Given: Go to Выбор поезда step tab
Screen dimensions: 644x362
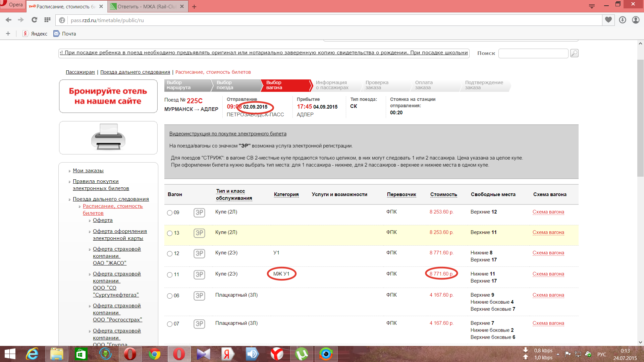Looking at the screenshot, I should pos(231,85).
